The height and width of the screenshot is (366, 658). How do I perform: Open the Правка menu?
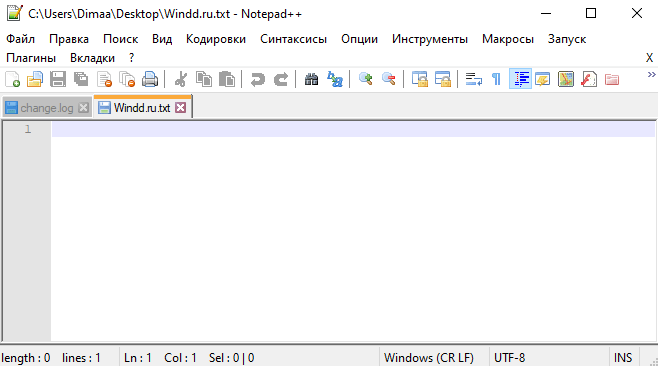69,39
